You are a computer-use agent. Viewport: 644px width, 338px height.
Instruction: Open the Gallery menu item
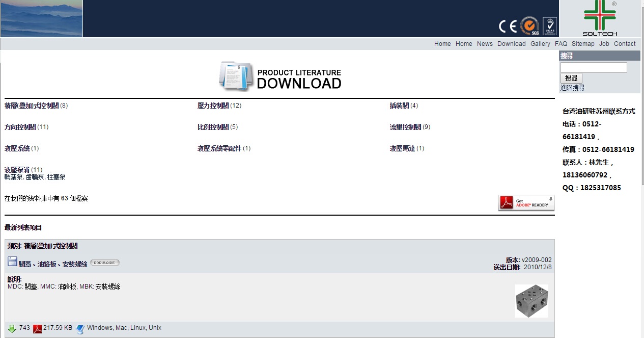tap(540, 44)
